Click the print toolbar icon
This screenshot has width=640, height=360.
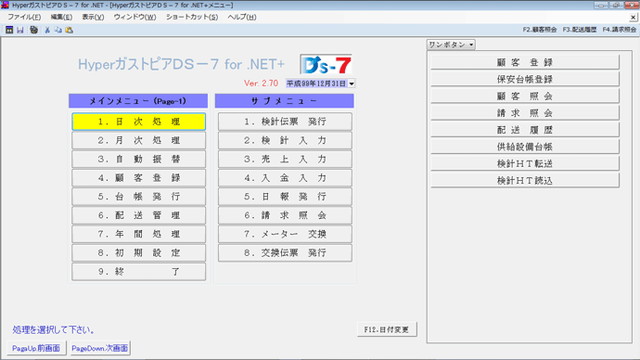point(34,30)
